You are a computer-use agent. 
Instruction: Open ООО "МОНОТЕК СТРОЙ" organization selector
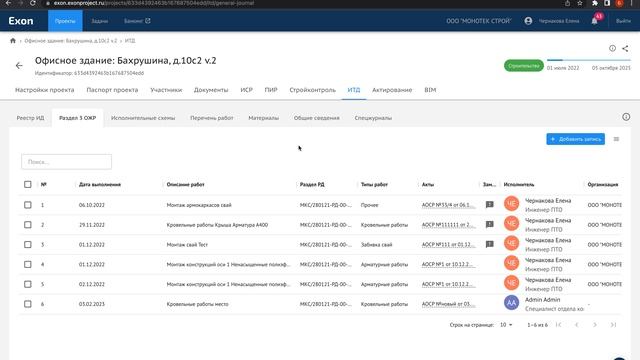(479, 21)
